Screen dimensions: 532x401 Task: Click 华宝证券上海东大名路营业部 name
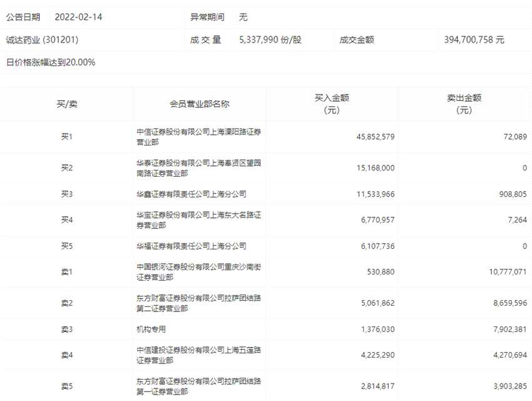click(x=199, y=220)
